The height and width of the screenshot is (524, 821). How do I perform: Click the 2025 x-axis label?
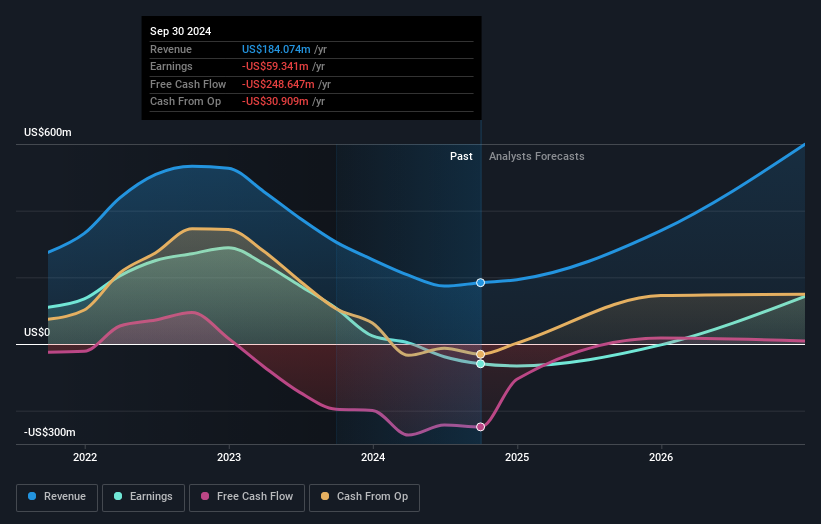point(517,458)
